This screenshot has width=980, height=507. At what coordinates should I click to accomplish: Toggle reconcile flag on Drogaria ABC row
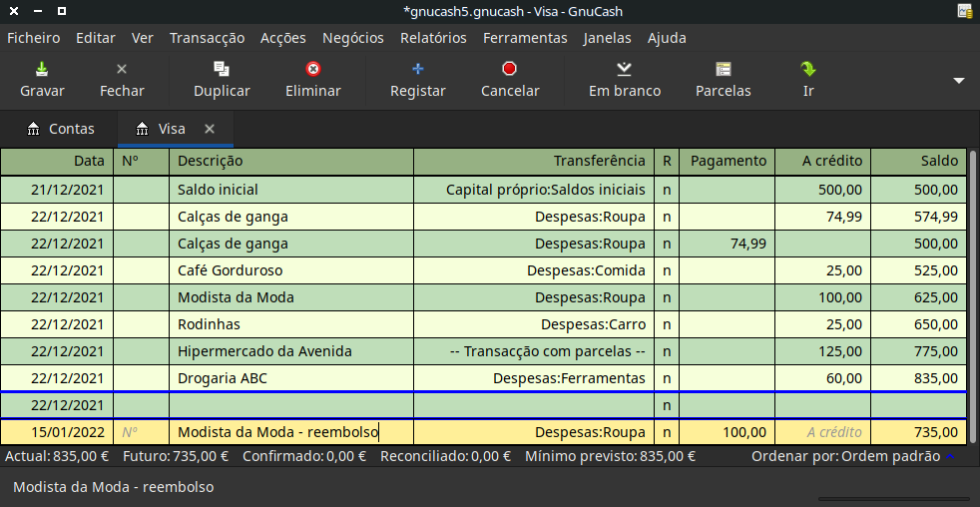pyautogui.click(x=667, y=378)
